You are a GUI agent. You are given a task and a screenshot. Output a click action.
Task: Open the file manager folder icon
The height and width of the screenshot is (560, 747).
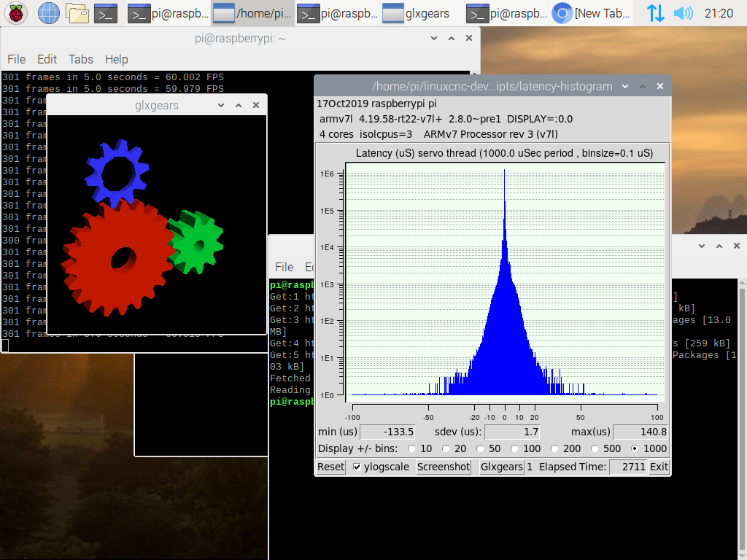pos(77,13)
